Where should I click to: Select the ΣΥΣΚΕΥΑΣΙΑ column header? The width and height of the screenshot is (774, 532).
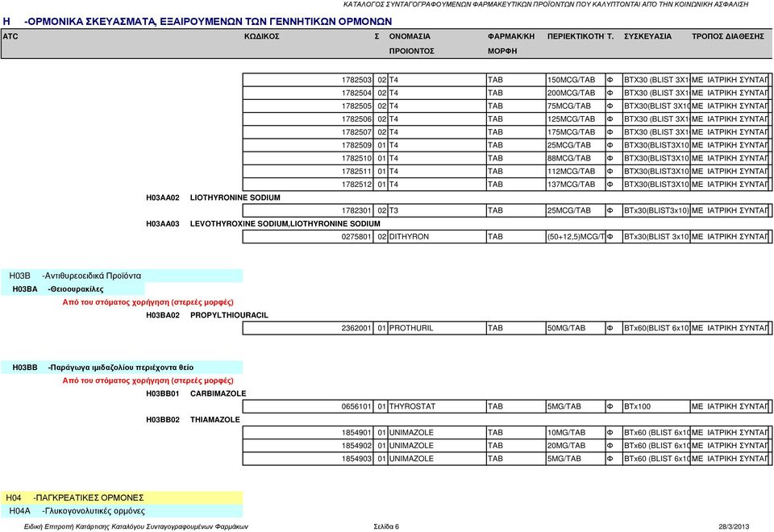(x=647, y=36)
